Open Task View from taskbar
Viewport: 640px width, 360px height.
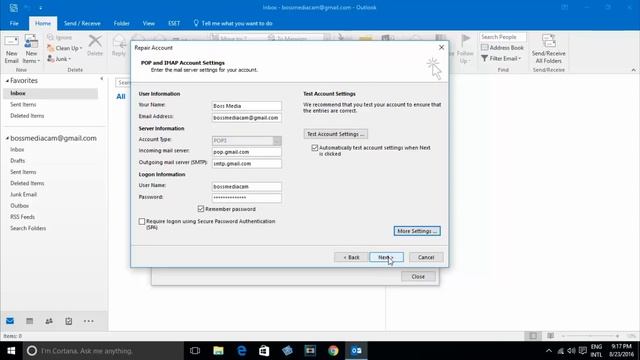[195, 351]
